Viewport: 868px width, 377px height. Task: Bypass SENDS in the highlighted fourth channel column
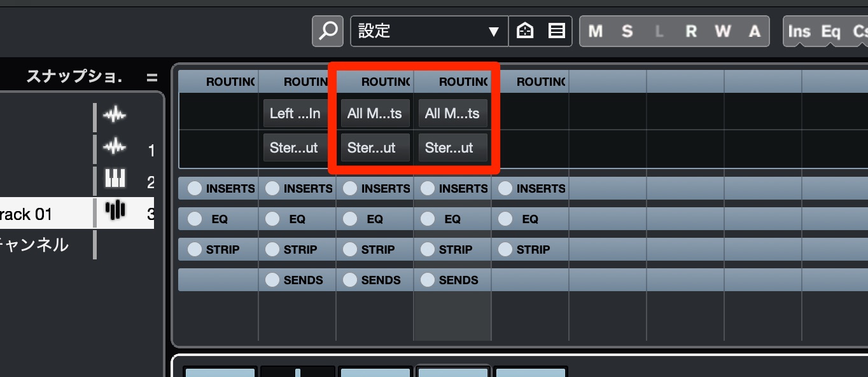[x=428, y=280]
